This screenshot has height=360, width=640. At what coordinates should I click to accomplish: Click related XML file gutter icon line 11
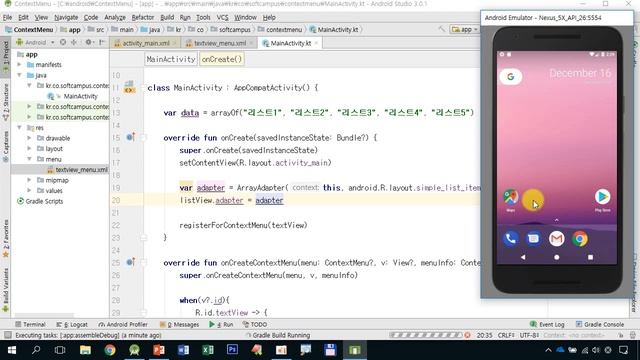point(129,87)
